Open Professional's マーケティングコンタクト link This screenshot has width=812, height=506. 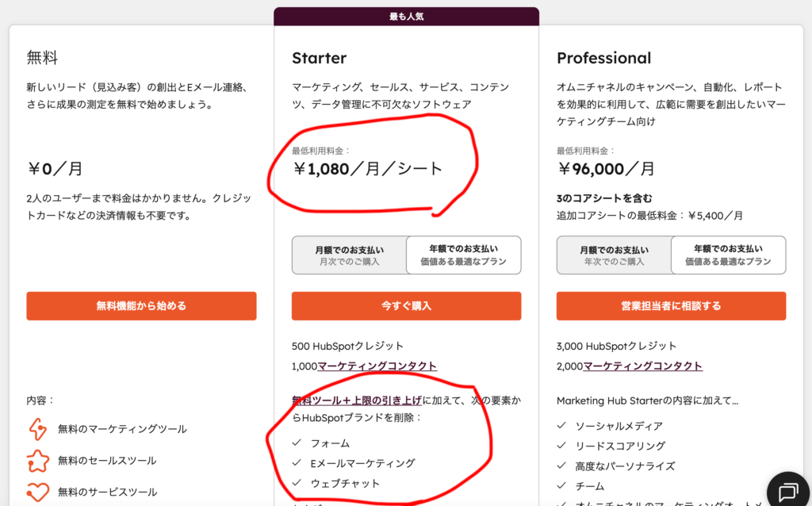coord(642,366)
